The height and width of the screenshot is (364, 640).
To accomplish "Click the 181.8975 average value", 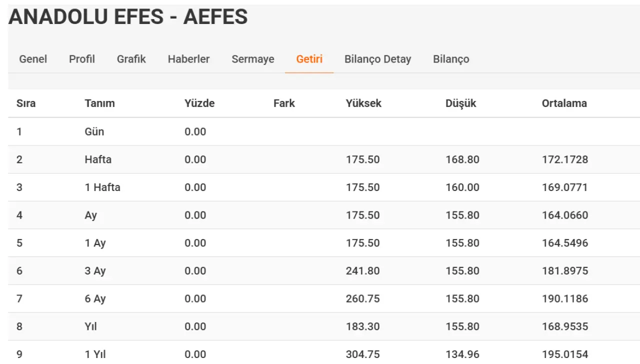I will tap(565, 271).
